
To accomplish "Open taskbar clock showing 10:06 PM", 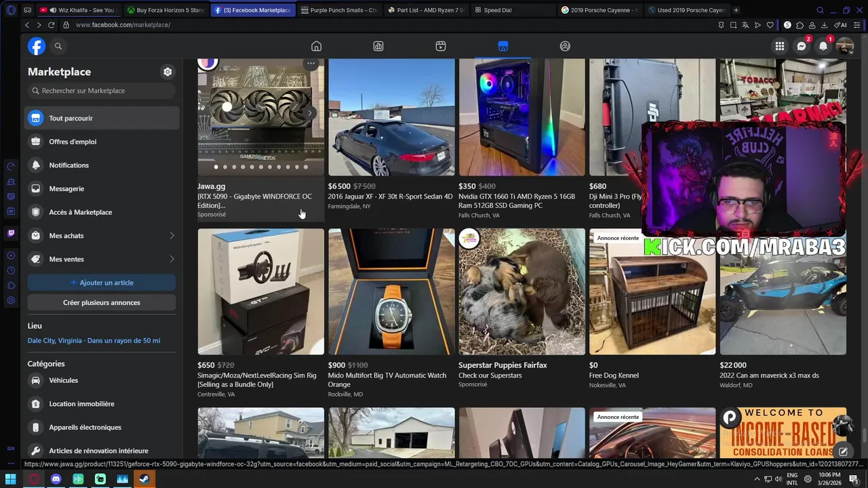I will [x=828, y=479].
